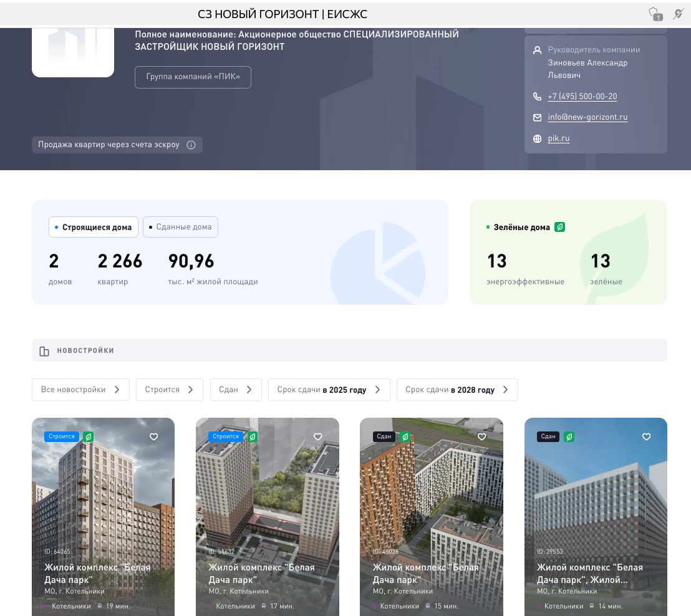Screen dimensions: 691x616
Task: Click Сдан status label on ID 29553 card
Action: 548,436
